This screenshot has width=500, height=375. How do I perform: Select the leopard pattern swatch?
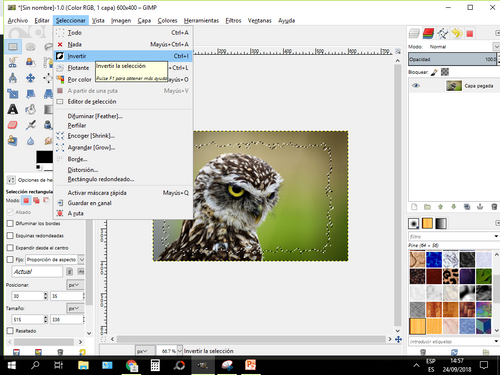[451, 276]
